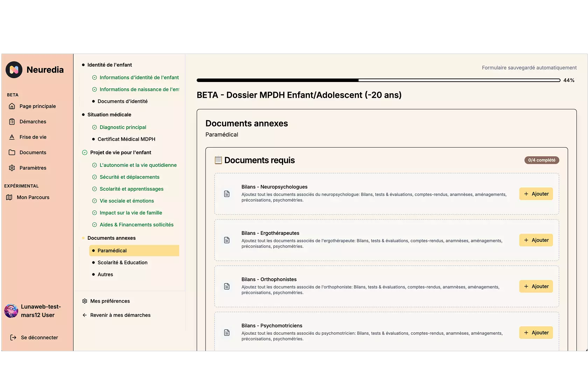The width and height of the screenshot is (588, 368).
Task: Click the document icon for Bilans - Orthophonistes
Action: (227, 286)
